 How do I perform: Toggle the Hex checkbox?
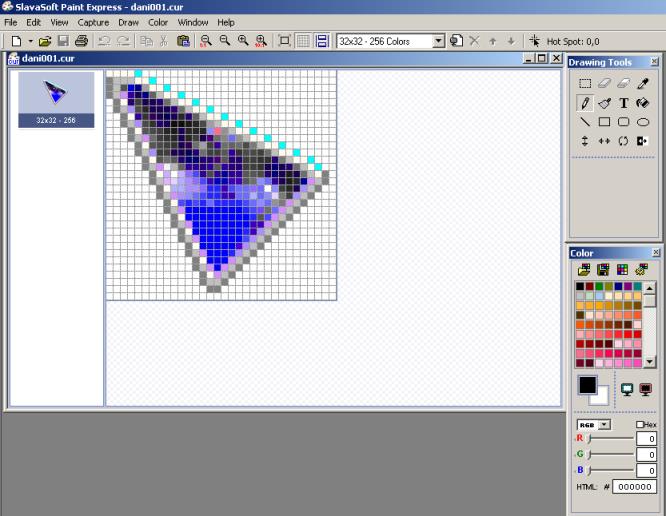pos(640,425)
